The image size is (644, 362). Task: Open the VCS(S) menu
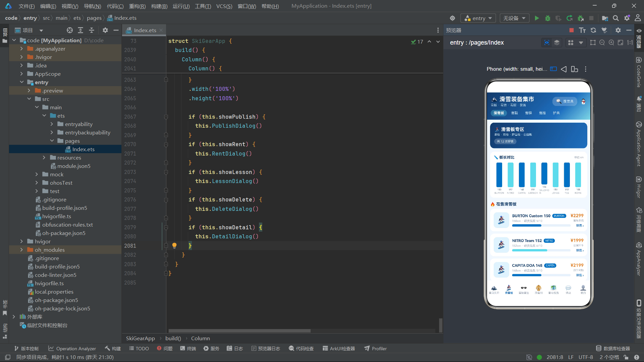pos(224,6)
